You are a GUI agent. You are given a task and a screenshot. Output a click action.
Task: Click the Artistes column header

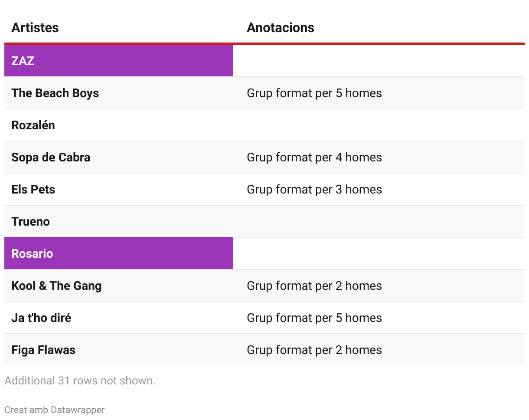[x=35, y=28]
